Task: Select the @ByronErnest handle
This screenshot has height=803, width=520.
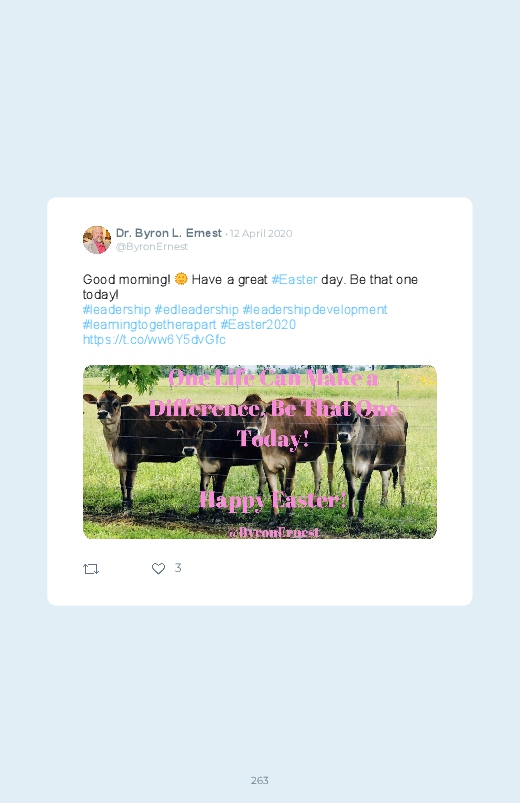Action: tap(152, 247)
